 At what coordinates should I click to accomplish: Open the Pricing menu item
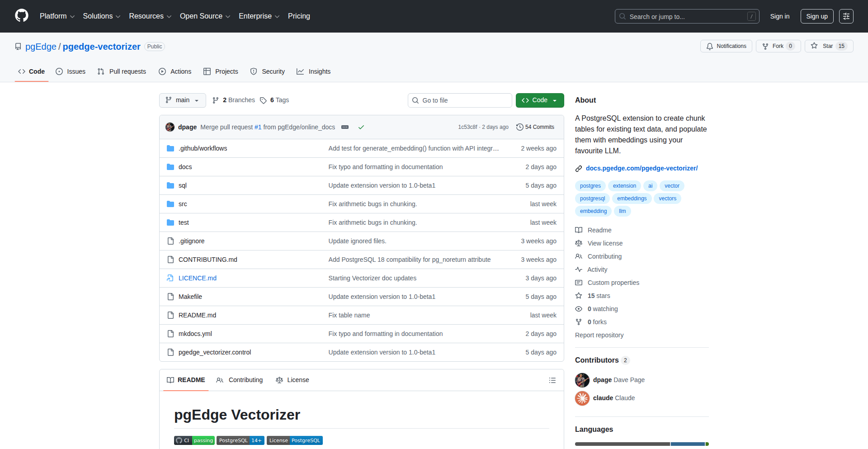(299, 16)
